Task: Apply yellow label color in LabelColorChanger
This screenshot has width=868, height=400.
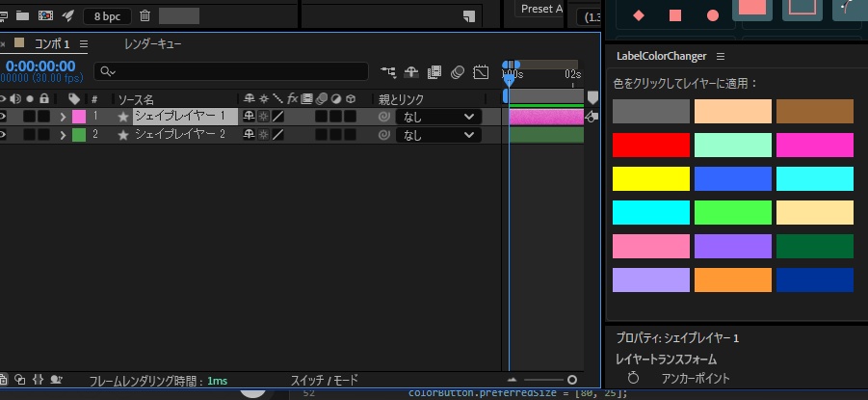Action: 651,179
